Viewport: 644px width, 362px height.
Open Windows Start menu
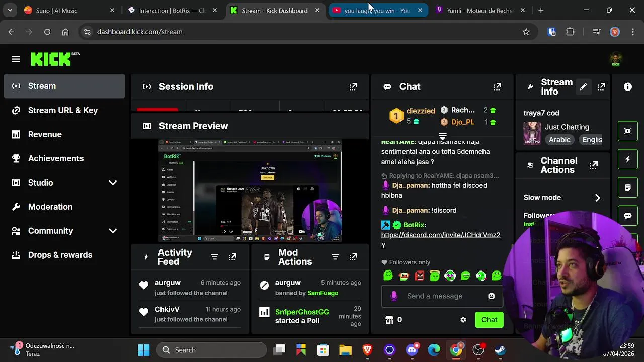point(143,350)
